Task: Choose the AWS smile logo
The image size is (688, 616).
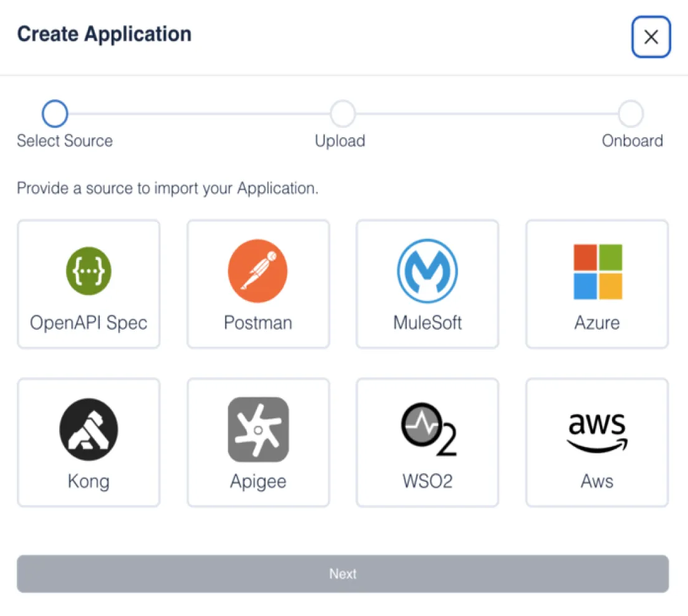Action: (597, 433)
